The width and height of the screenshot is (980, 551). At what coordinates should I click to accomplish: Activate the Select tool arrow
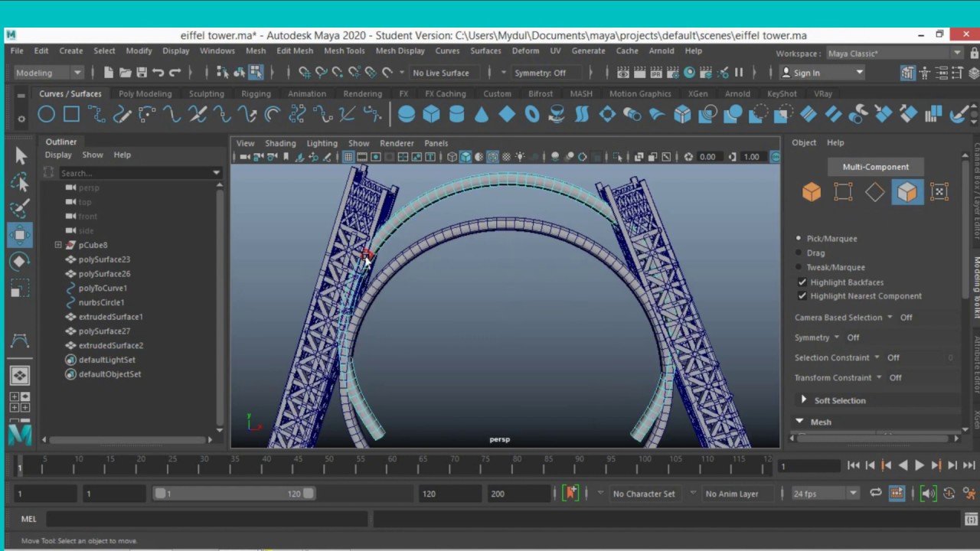21,156
